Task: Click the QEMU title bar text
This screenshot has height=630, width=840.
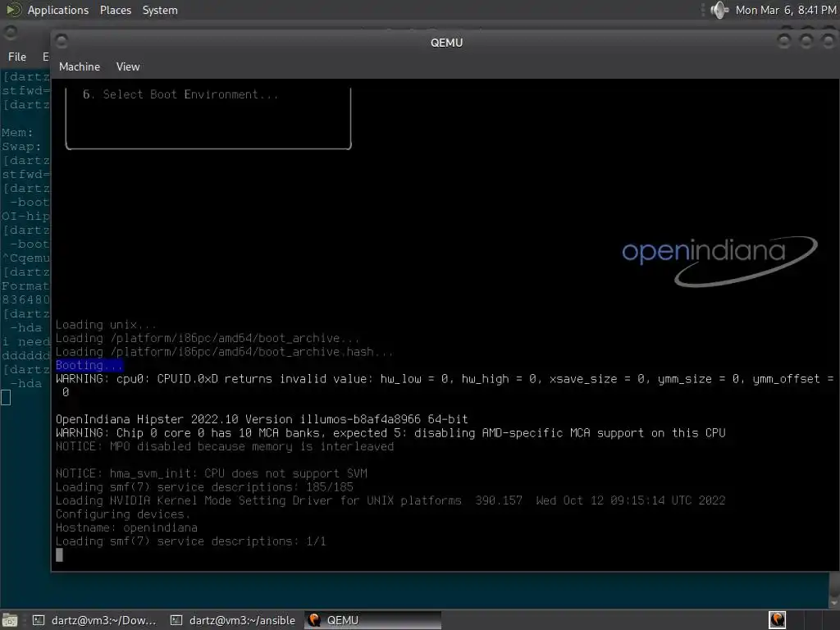Action: coord(446,43)
